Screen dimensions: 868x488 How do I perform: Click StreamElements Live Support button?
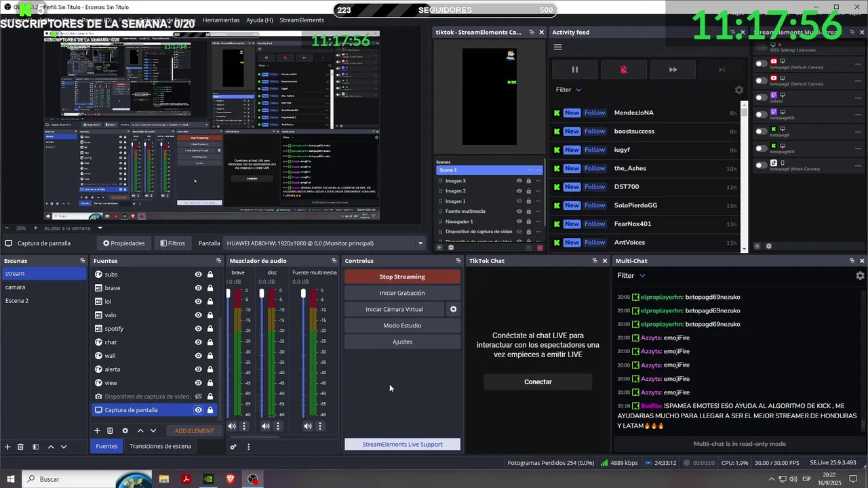(x=402, y=445)
